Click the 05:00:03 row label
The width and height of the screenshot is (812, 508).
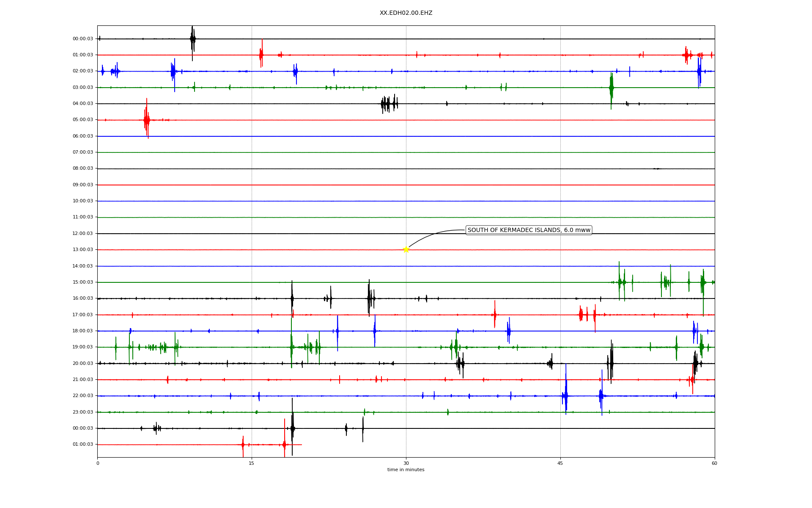click(x=83, y=120)
